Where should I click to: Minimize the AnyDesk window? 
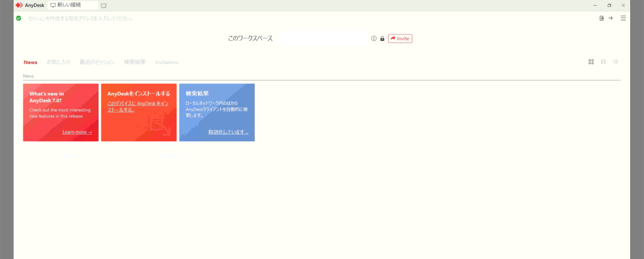pos(595,5)
